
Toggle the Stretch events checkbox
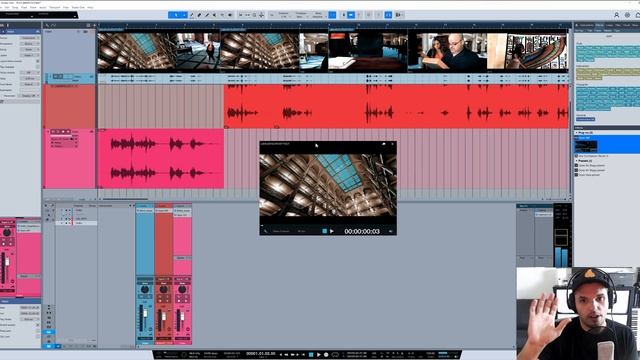click(x=38, y=325)
